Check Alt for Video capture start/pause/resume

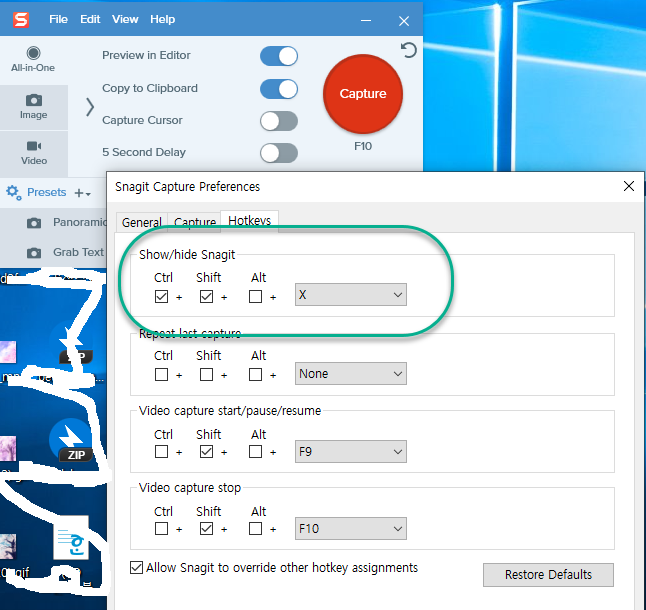[x=255, y=452]
